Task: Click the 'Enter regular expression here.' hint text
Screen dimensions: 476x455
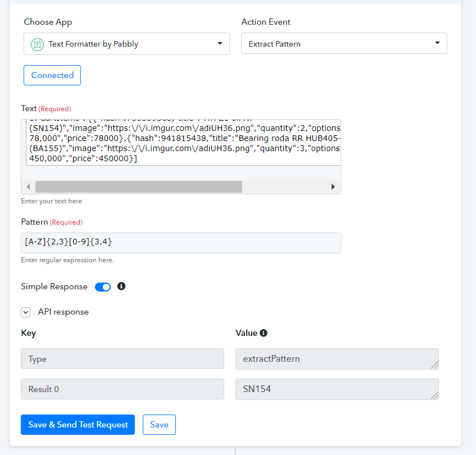Action: 67,260
